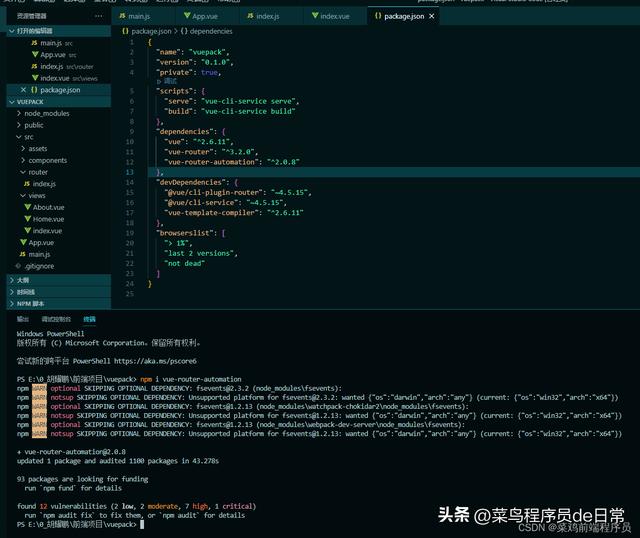Screen dimensions: 640x538
Task: Open index.vue under views in project tree
Action: pyautogui.click(x=47, y=231)
